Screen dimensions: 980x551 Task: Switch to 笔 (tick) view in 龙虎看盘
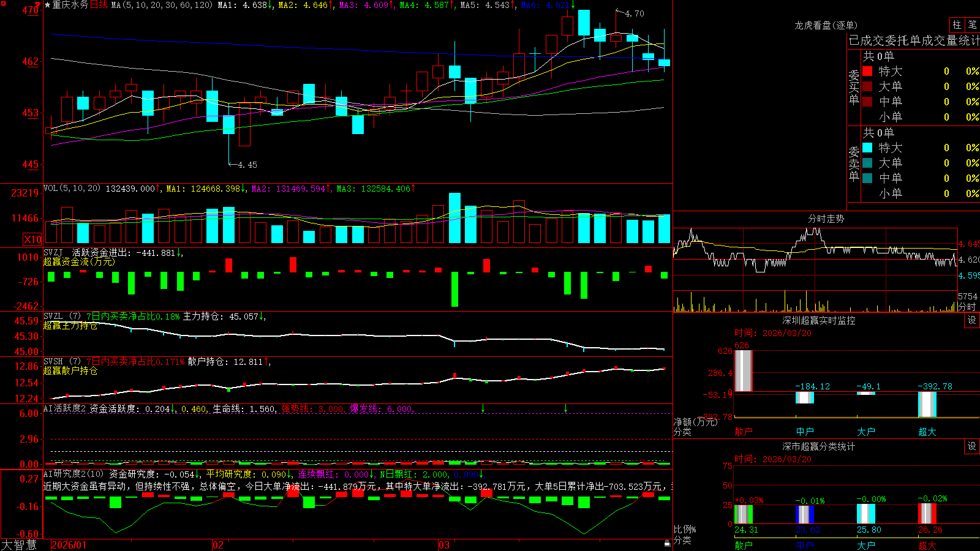click(972, 24)
